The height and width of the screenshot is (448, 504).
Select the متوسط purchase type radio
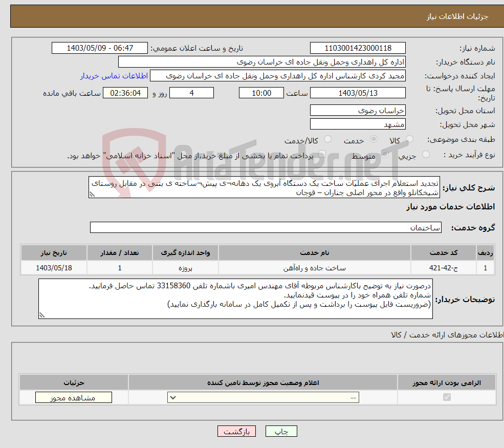pos(385,155)
